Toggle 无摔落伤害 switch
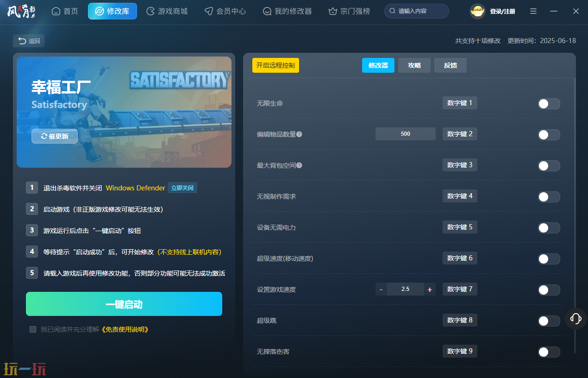 tap(549, 352)
